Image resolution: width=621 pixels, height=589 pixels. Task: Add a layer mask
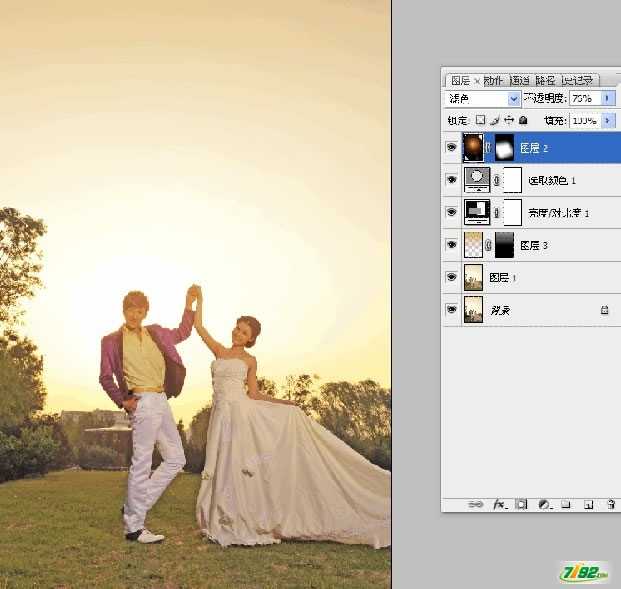point(521,505)
